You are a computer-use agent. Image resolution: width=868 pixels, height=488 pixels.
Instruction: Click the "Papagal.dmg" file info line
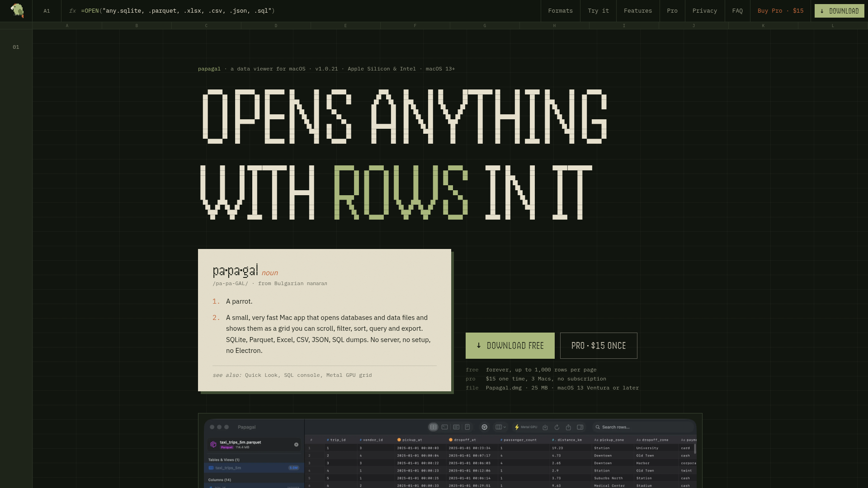[562, 388]
